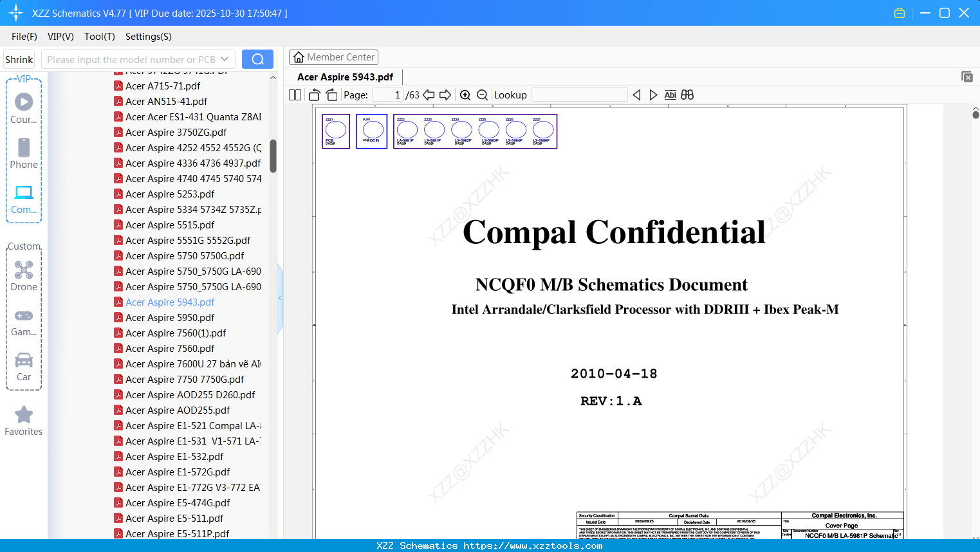Click the Lookup text field

click(x=580, y=95)
